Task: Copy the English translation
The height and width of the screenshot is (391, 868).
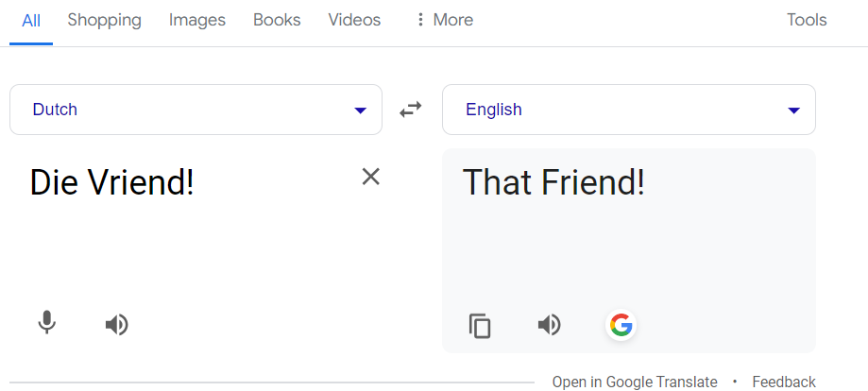Action: [480, 326]
